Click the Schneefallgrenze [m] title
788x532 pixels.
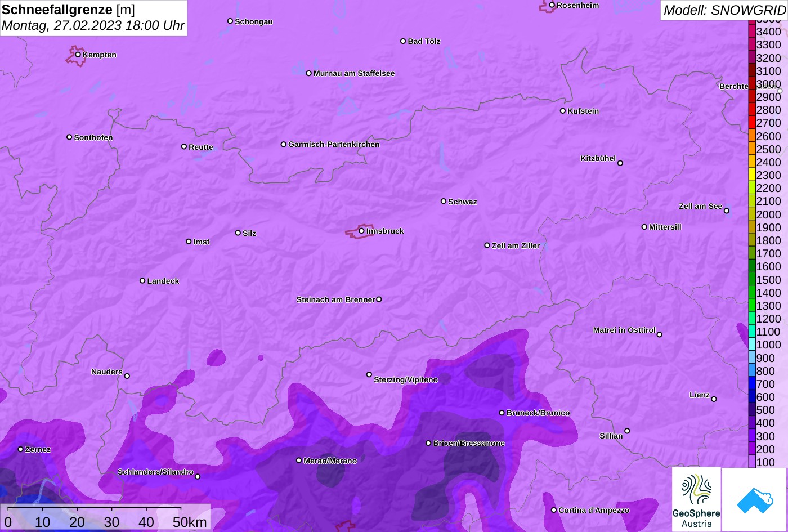(69, 10)
